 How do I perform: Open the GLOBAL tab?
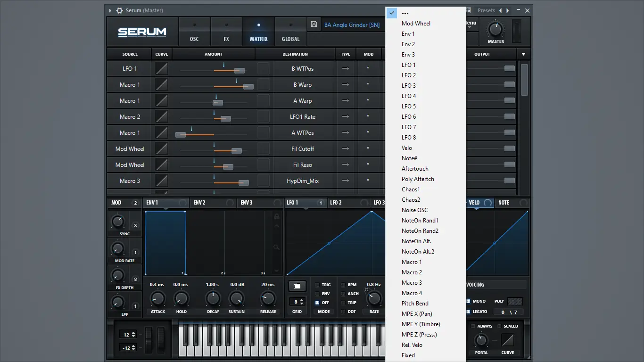[290, 32]
